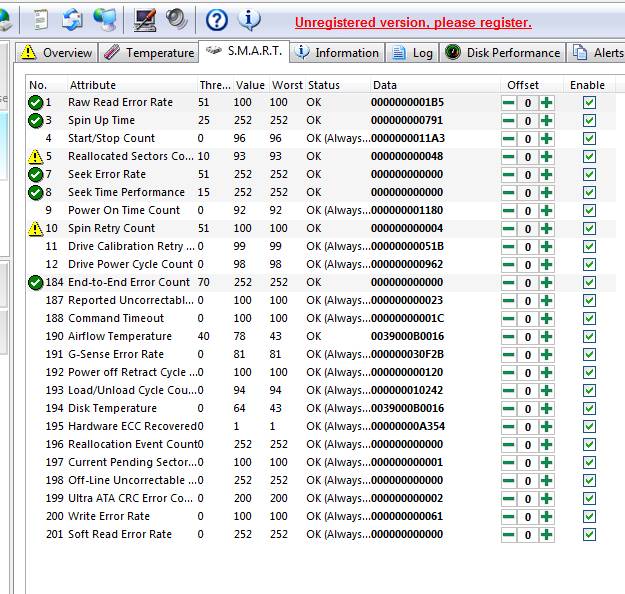Click the blue info bubble icon

(249, 20)
